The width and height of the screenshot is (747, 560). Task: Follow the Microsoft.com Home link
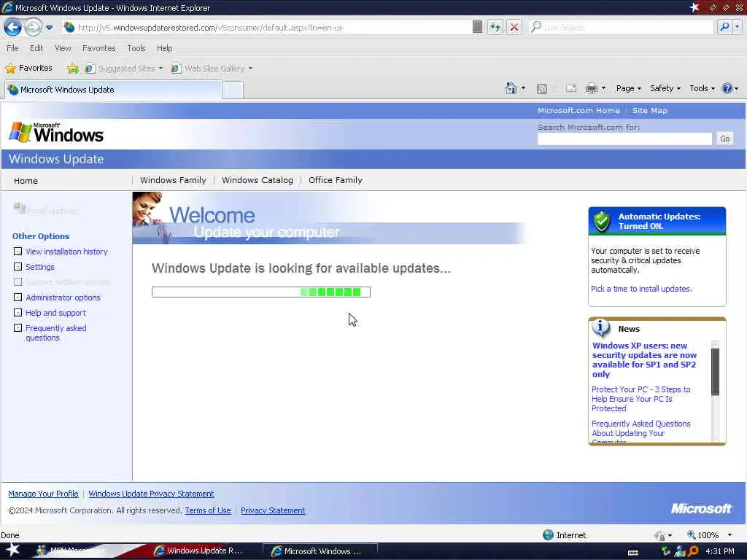[578, 111]
